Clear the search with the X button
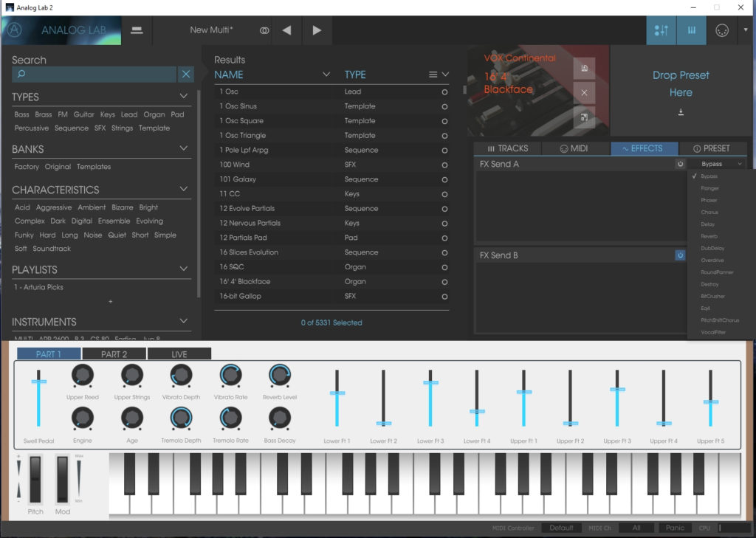Image resolution: width=756 pixels, height=538 pixels. (x=186, y=74)
